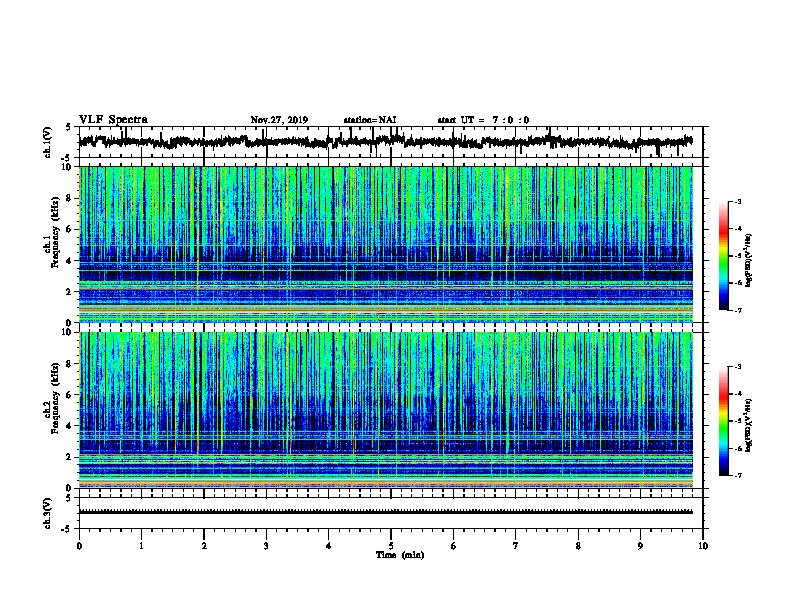Select the "ch.1(V)" waveform axis label
The height and width of the screenshot is (612, 792).
coord(48,142)
